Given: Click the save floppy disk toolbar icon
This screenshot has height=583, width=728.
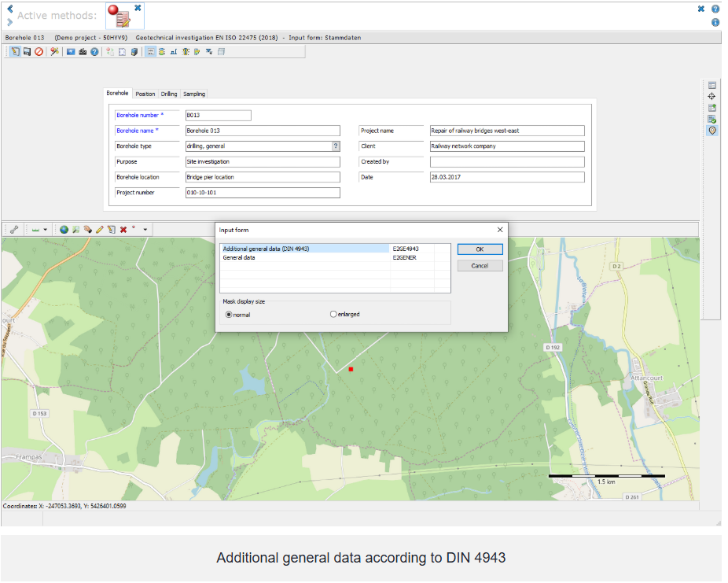Looking at the screenshot, I should pyautogui.click(x=27, y=52).
